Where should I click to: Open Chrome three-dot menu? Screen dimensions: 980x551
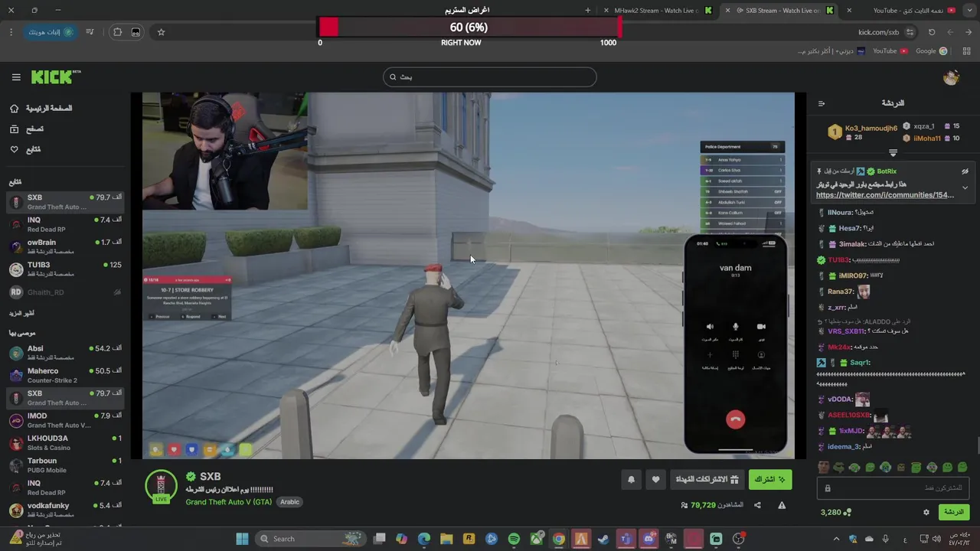(x=11, y=32)
